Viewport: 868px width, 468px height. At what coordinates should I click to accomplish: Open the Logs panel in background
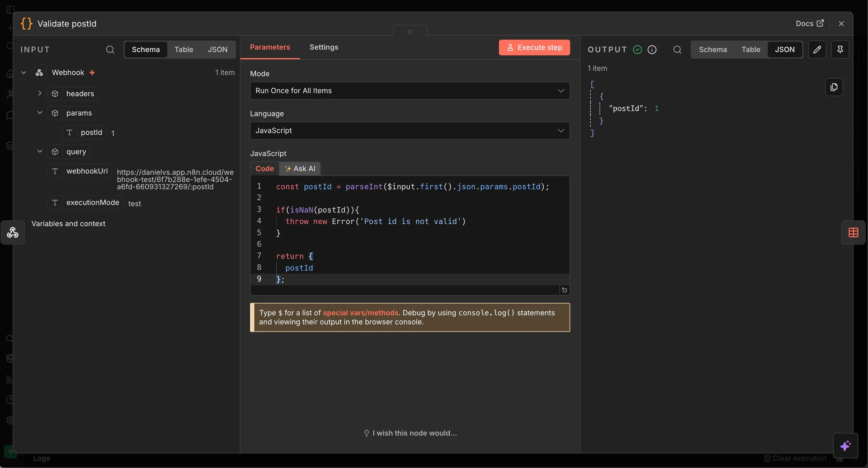[41, 458]
